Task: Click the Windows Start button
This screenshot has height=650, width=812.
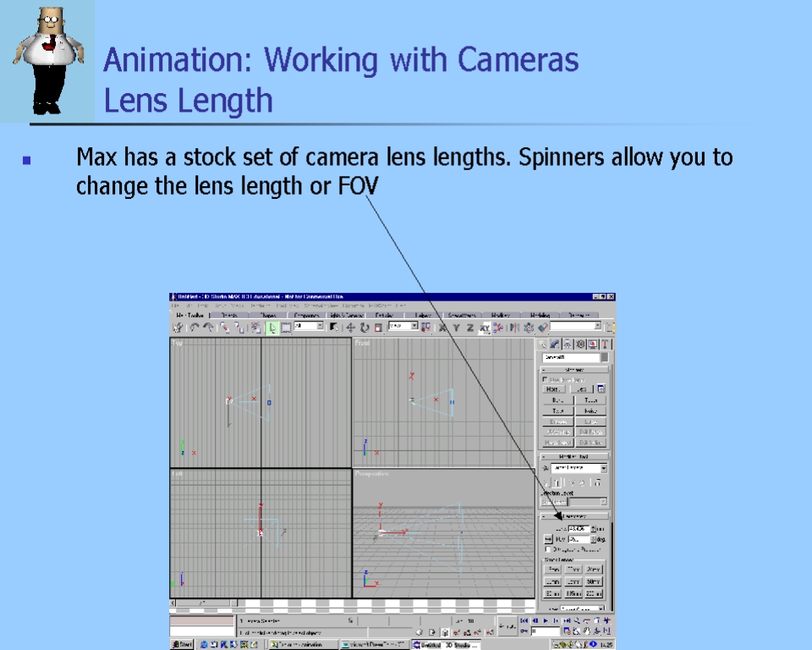Action: (x=182, y=644)
